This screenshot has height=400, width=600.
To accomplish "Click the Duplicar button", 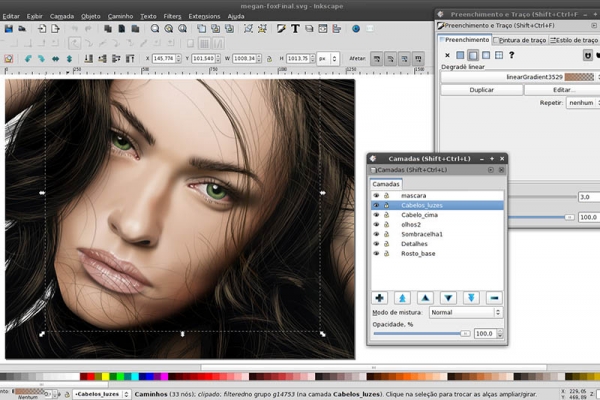I will click(481, 90).
